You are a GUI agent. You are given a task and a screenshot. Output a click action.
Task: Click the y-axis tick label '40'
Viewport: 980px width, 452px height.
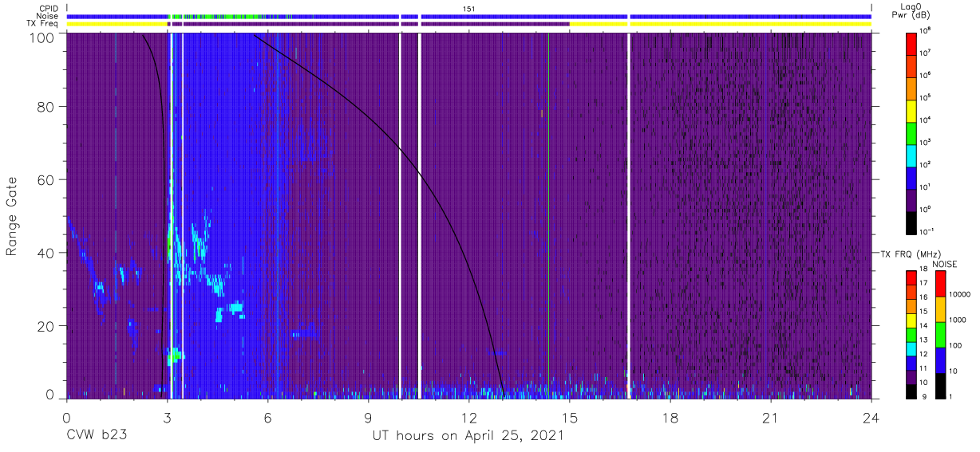click(46, 253)
